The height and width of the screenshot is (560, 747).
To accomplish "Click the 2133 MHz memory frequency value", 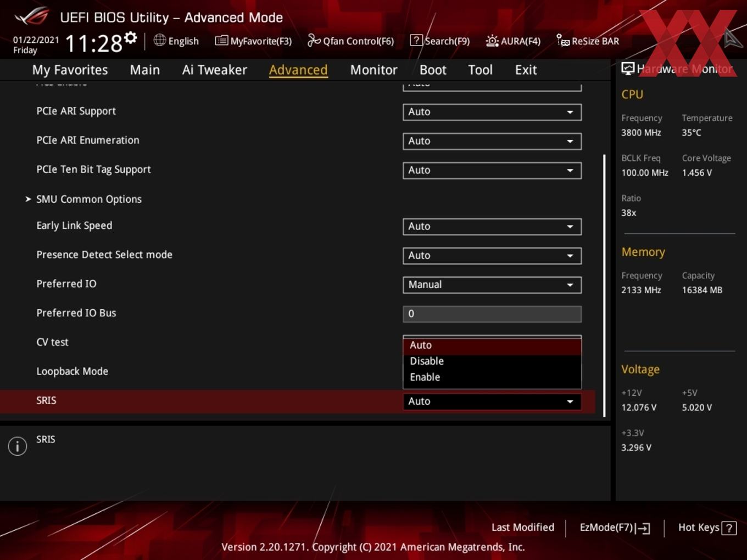I will (641, 290).
